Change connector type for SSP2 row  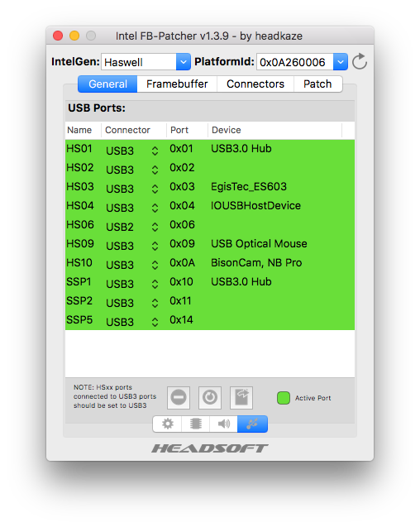pos(155,303)
